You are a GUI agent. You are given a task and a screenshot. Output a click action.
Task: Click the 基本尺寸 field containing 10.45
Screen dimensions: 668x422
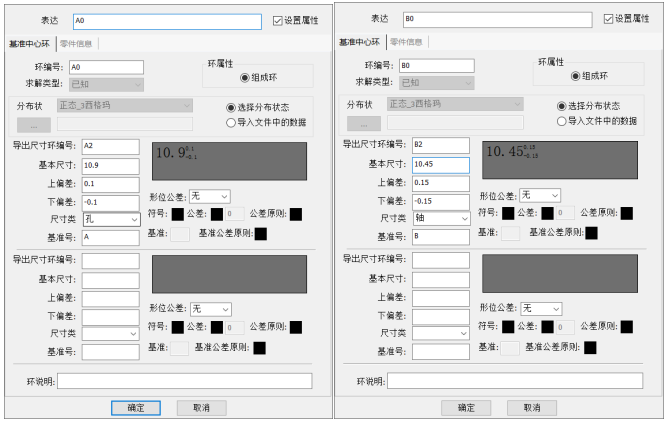(441, 164)
